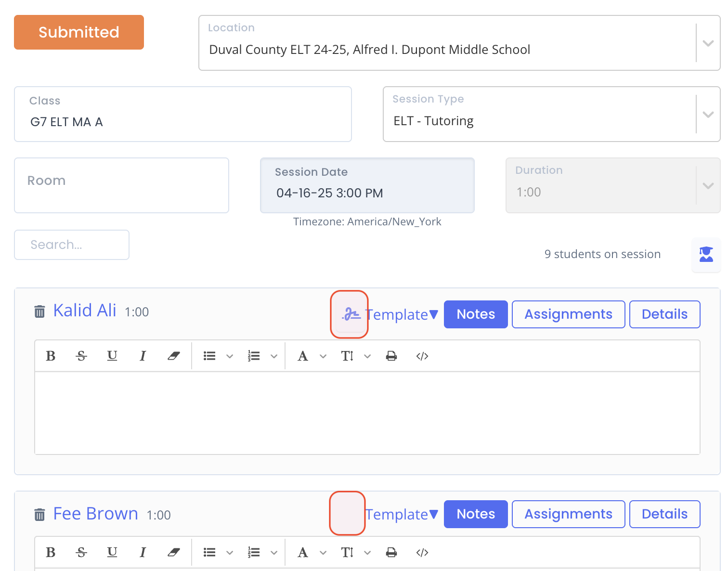Click signature icon in Kalid Ali row

[x=351, y=314]
